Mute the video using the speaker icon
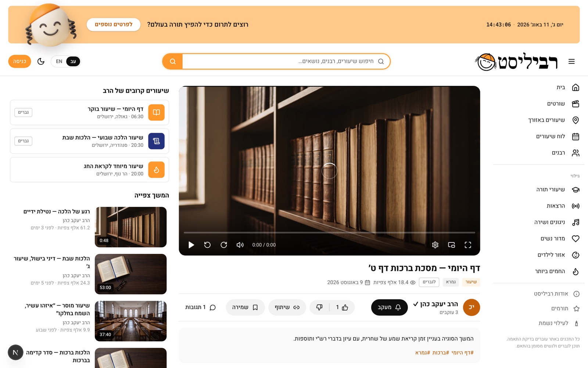 pos(240,245)
